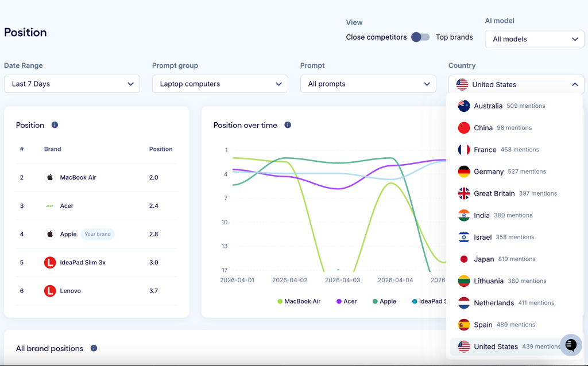Click the Position column header in table

point(161,149)
